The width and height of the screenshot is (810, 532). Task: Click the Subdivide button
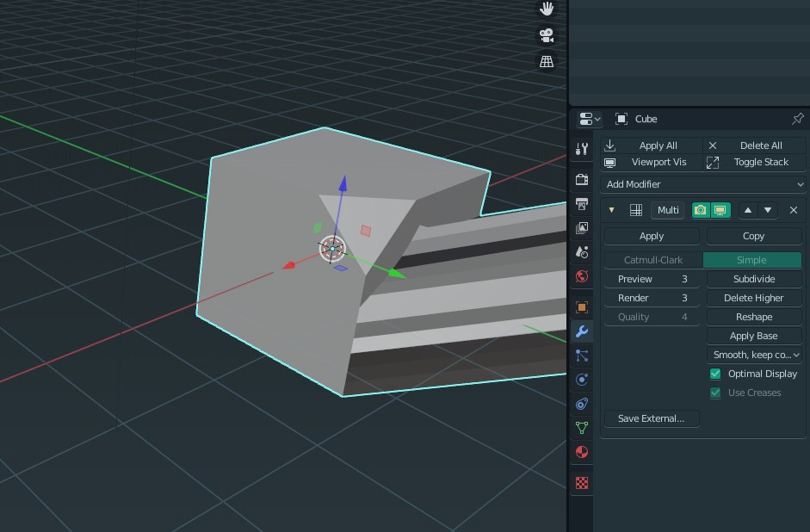tap(753, 279)
